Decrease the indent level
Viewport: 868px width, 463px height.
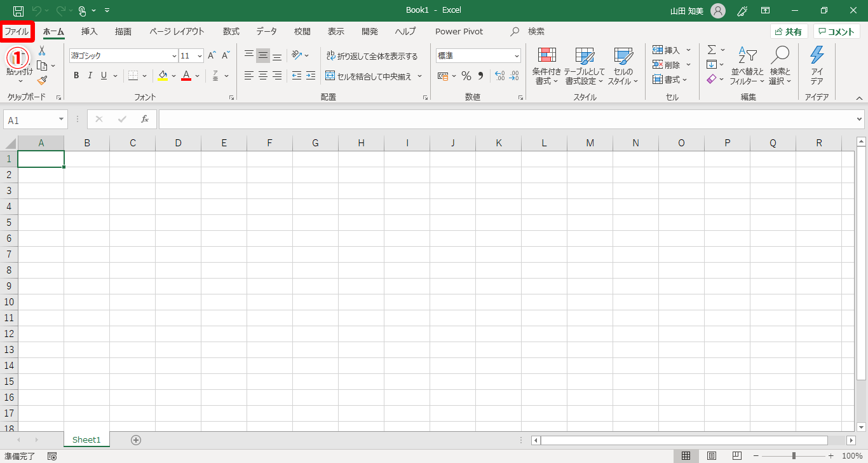point(297,76)
